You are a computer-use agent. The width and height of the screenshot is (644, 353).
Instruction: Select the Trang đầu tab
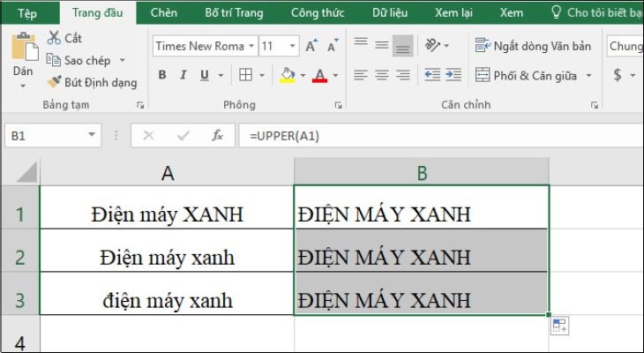tap(98, 12)
